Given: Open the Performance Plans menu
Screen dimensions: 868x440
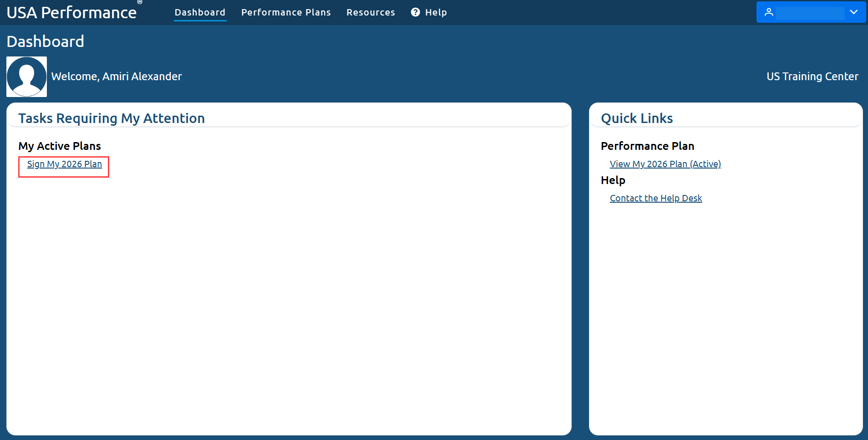Looking at the screenshot, I should (x=286, y=12).
